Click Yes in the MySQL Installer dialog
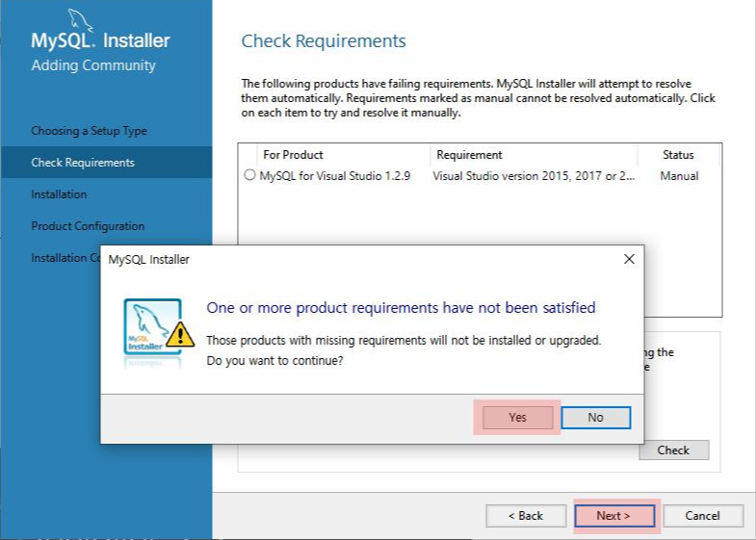This screenshot has height=540, width=756. [x=518, y=417]
